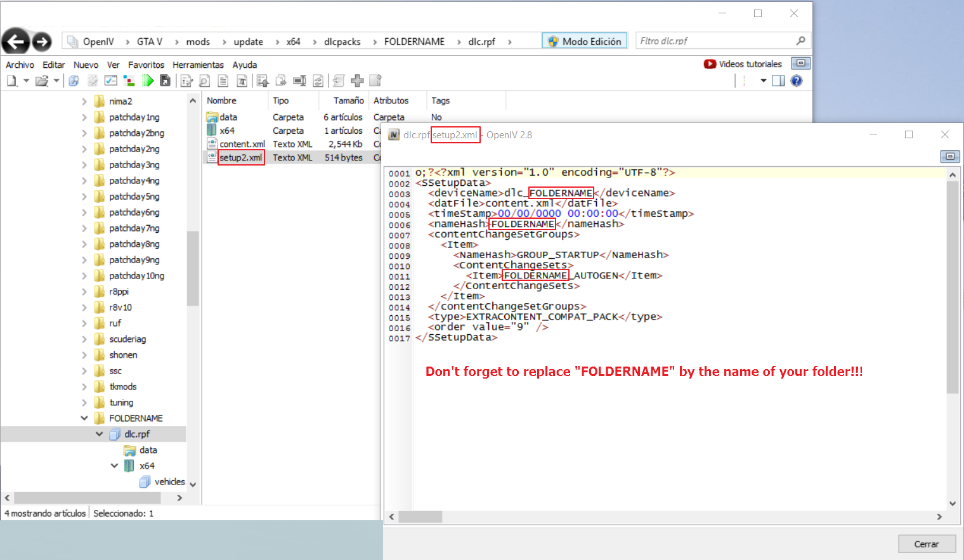The image size is (964, 560).
Task: Click the tree panel's vertical scrollbar thumb
Action: 193,268
